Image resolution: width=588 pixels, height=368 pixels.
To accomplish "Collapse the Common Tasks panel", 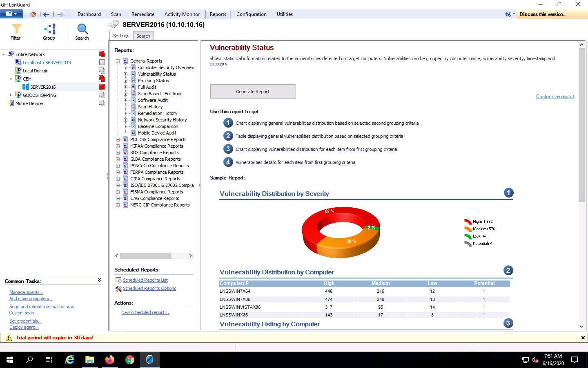I will pyautogui.click(x=99, y=280).
